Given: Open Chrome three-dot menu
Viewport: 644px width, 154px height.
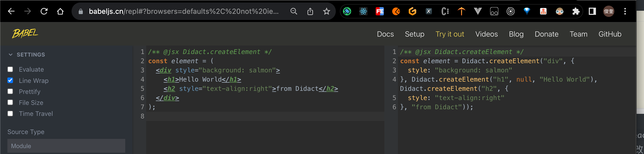Looking at the screenshot, I should [625, 11].
